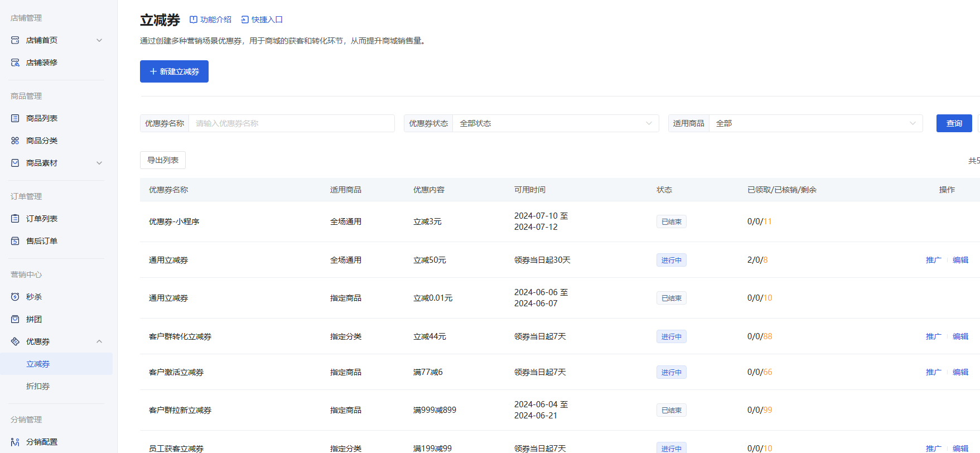The image size is (980, 453).
Task: Expand the 商品素材 submenu chevron
Action: 99,163
